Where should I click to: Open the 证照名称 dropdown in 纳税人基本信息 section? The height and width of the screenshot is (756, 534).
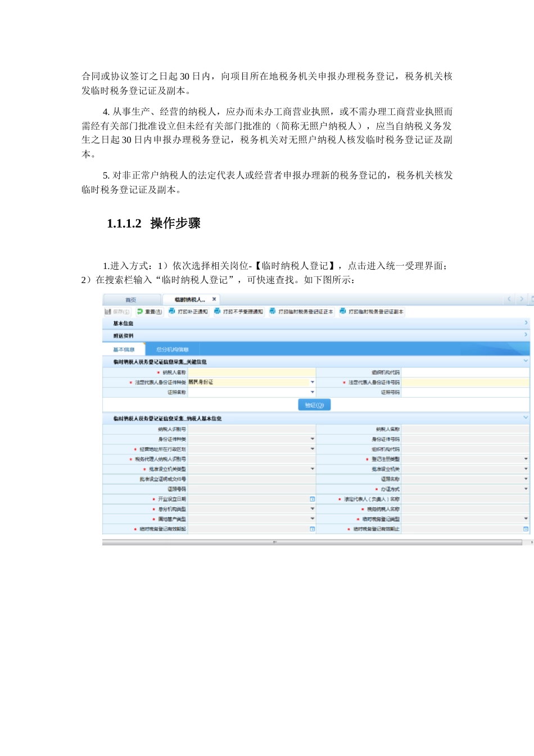(x=526, y=479)
